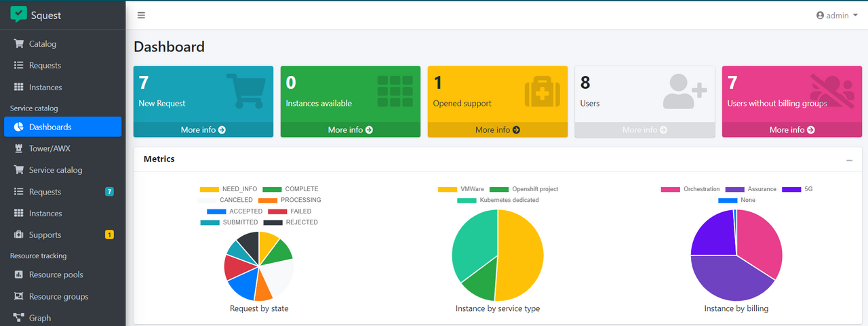This screenshot has width=868, height=326.
Task: Click the Resource groups icon in sidebar
Action: click(19, 297)
